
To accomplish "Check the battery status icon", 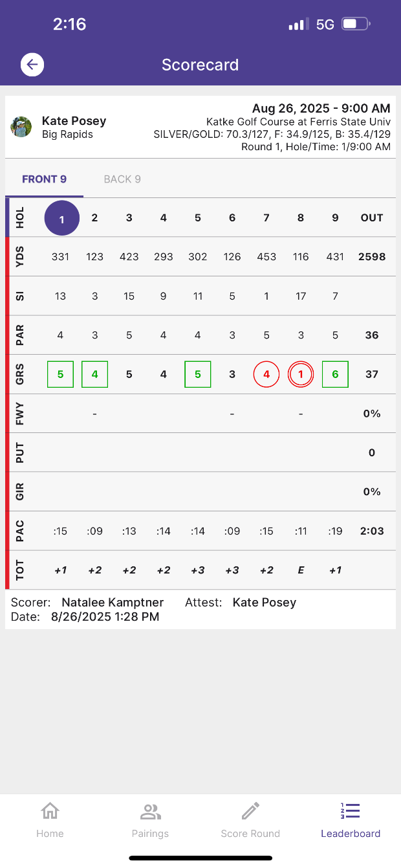I will coord(355,25).
